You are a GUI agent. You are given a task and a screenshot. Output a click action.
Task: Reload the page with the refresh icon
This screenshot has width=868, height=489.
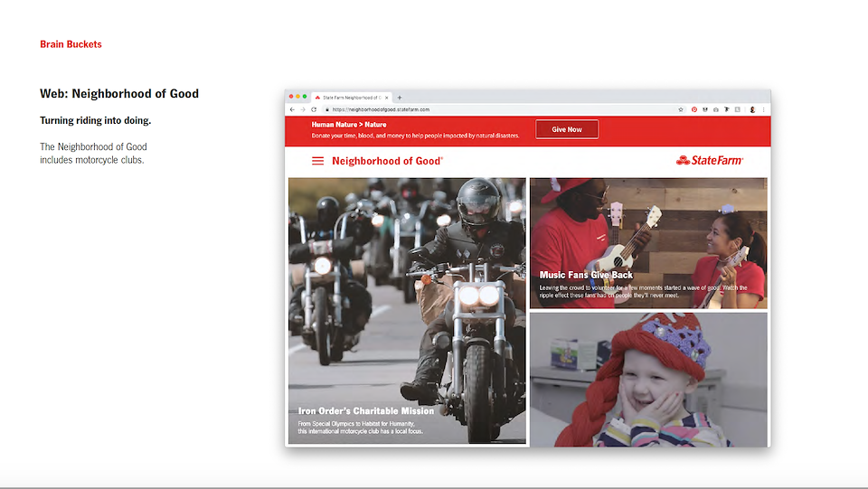click(314, 109)
